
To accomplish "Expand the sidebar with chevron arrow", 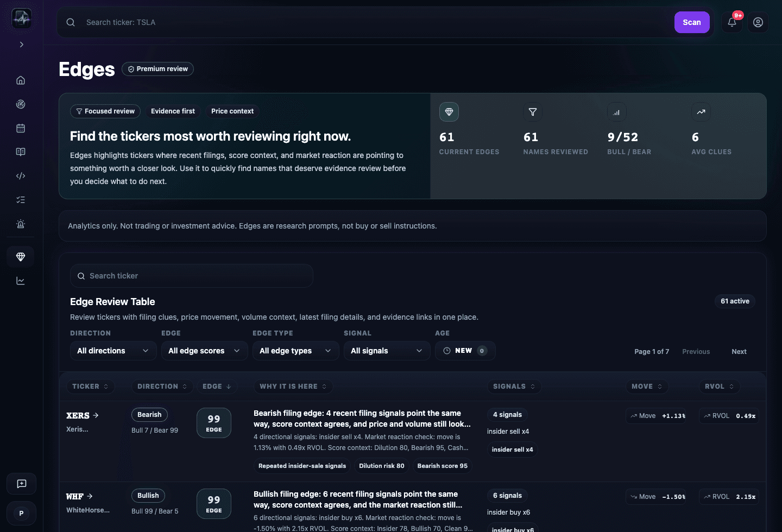I will [x=22, y=45].
